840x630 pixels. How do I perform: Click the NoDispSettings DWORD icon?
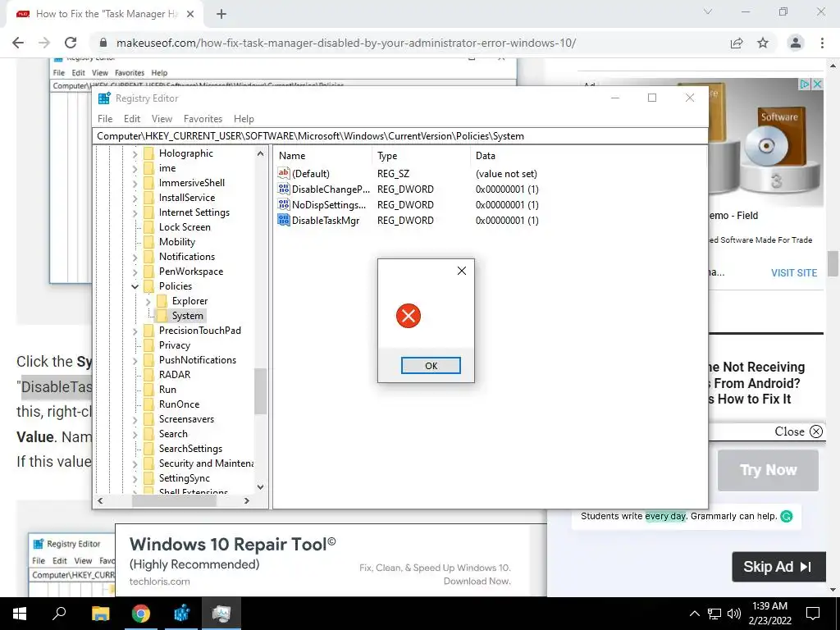coord(283,204)
